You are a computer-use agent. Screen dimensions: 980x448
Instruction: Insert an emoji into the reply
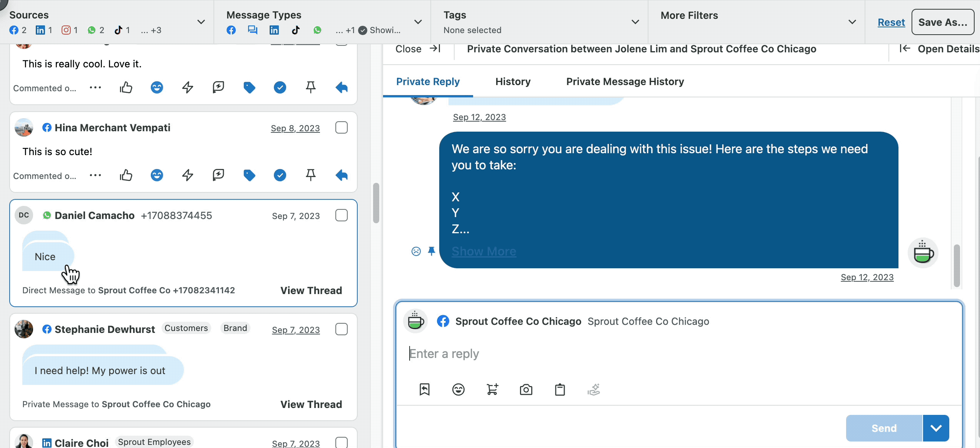(458, 389)
